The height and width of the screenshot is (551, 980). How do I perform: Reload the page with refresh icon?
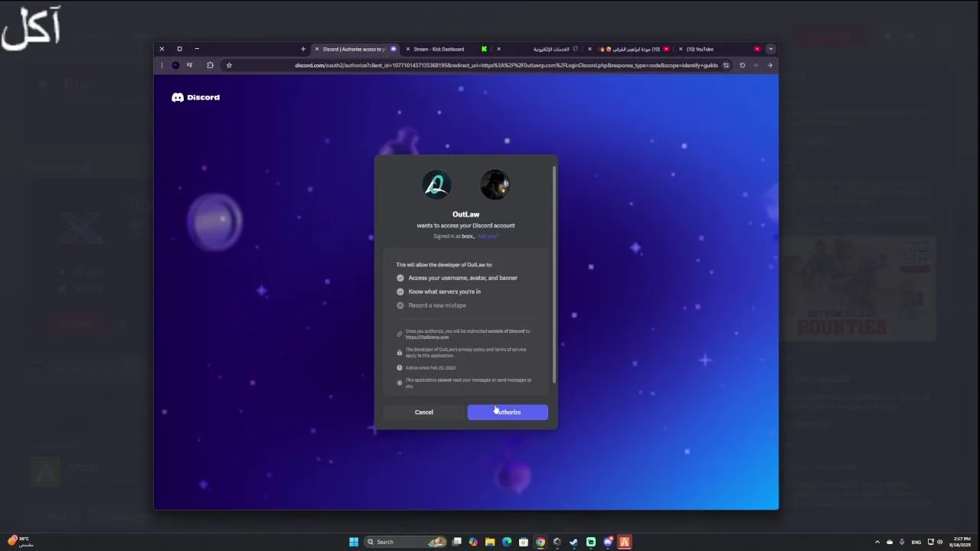tap(742, 65)
